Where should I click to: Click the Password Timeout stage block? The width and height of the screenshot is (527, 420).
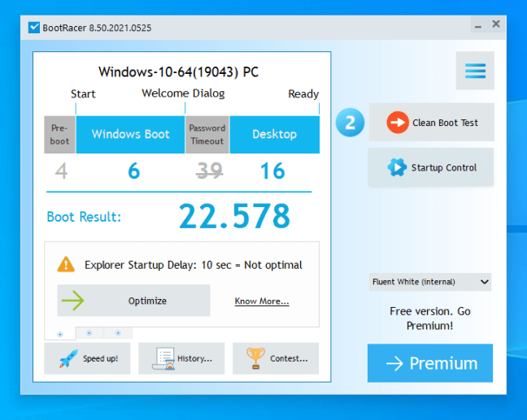coord(207,135)
